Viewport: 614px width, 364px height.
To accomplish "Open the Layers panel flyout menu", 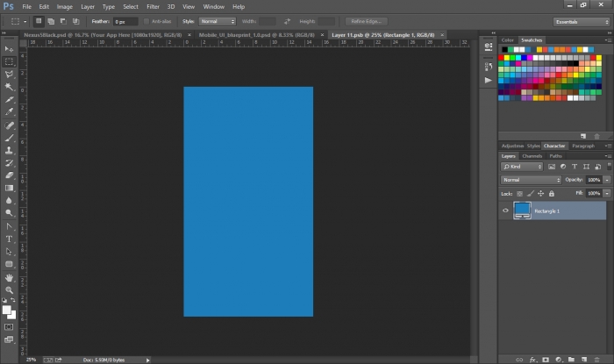I will [608, 156].
